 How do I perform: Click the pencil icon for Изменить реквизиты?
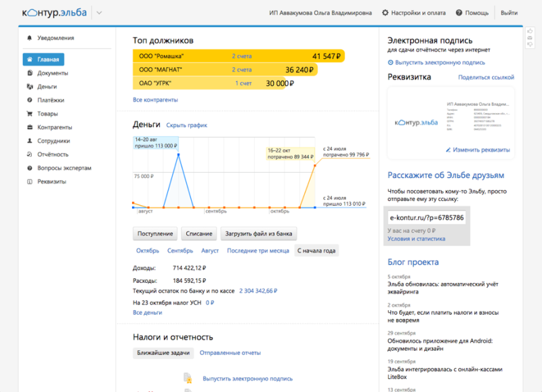pyautogui.click(x=449, y=150)
